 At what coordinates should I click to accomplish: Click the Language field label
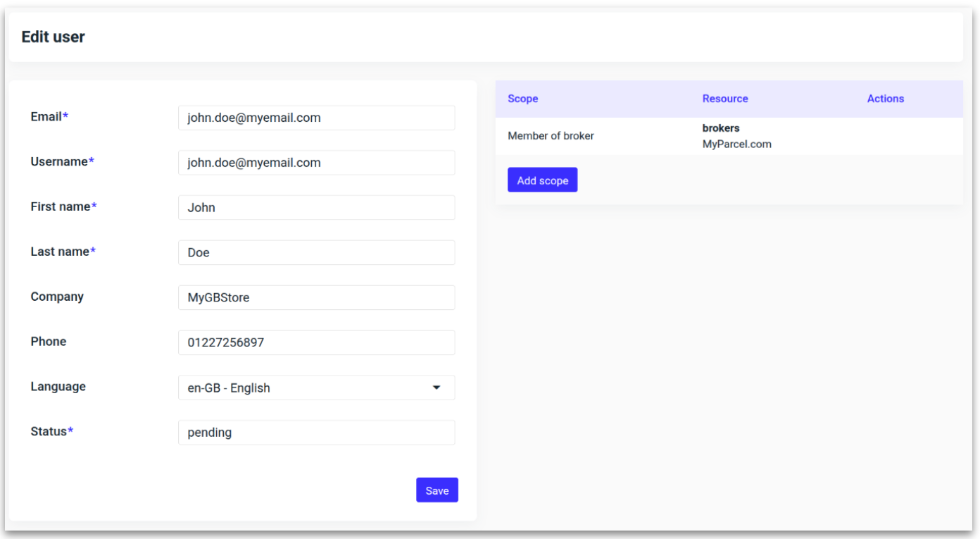[58, 387]
